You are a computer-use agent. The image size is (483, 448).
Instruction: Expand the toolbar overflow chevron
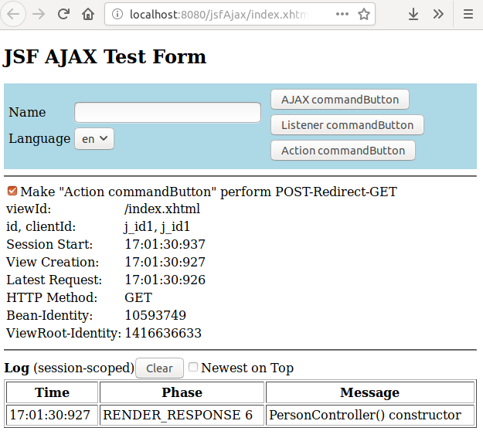pos(438,14)
